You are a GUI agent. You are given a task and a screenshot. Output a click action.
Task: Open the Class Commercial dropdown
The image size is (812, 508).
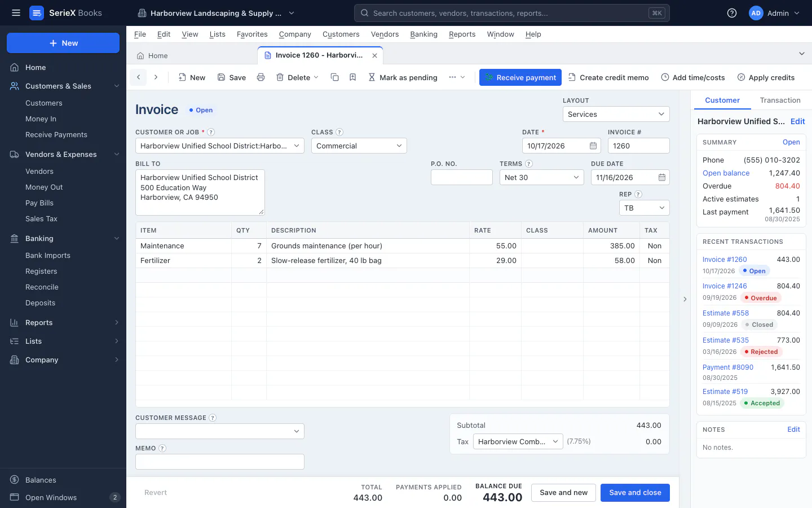point(359,146)
